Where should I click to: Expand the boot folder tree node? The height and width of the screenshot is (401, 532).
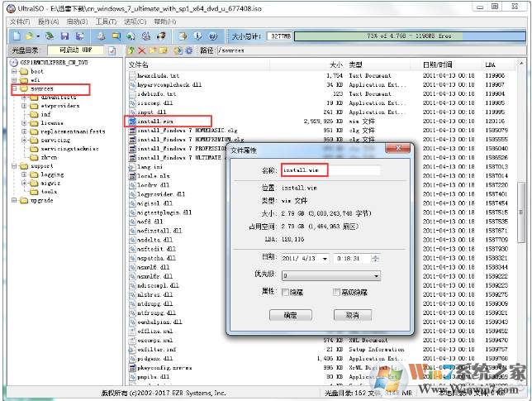click(x=14, y=72)
